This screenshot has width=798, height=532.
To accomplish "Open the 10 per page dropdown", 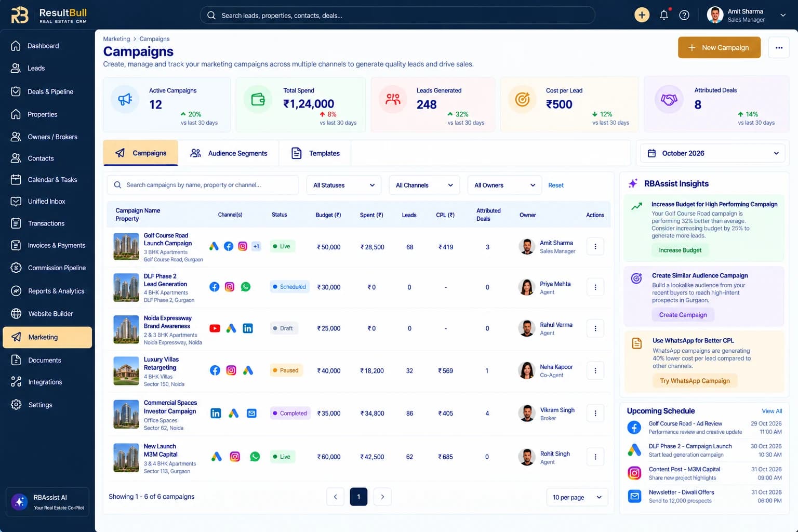I will click(577, 497).
